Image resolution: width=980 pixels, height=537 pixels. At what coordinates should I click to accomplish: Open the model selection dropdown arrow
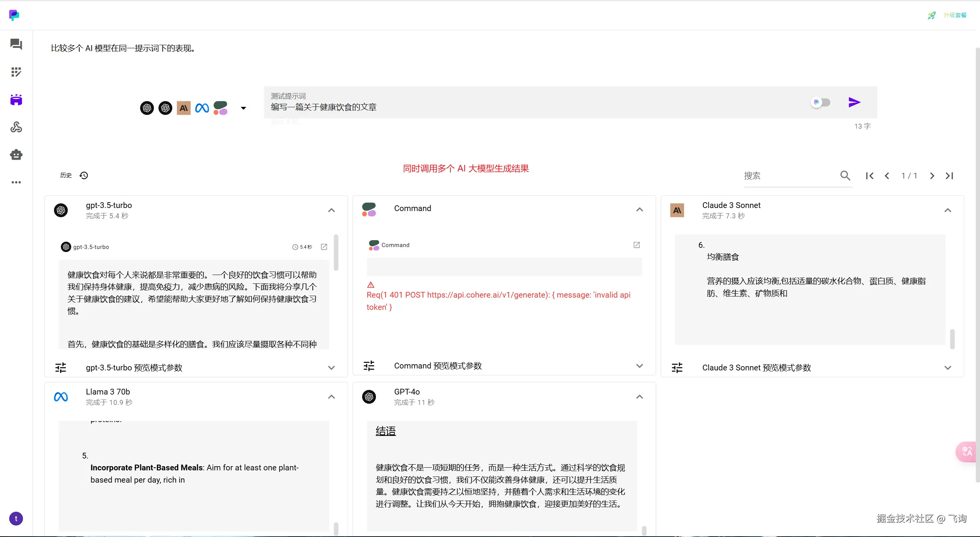243,108
